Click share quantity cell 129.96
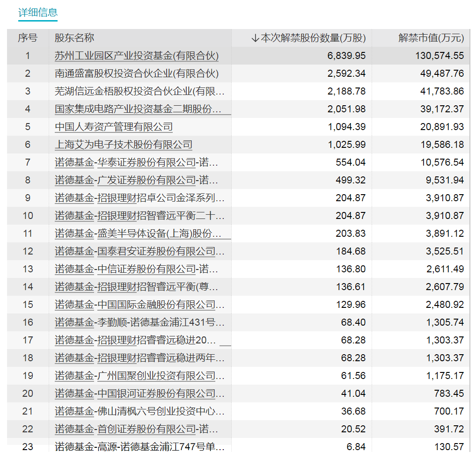This screenshot has height=459, width=476. [351, 305]
